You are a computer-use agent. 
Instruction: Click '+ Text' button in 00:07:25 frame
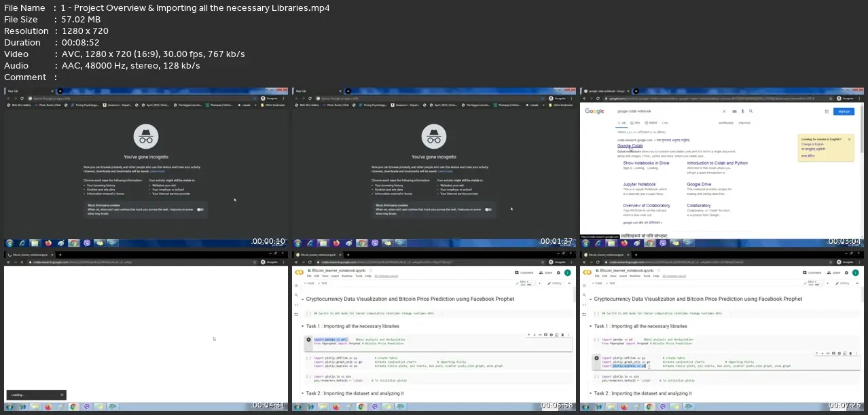(x=611, y=283)
